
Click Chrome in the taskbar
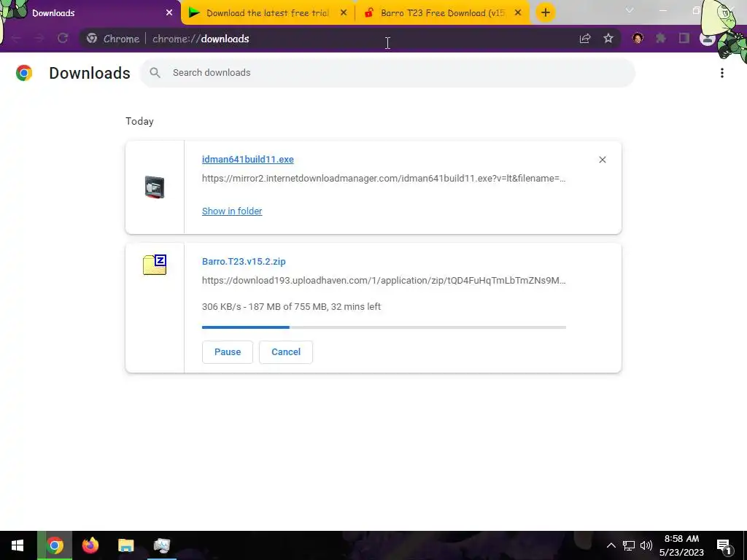tap(55, 545)
